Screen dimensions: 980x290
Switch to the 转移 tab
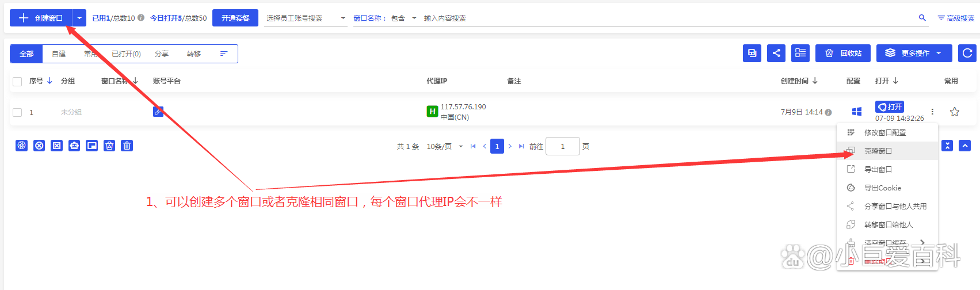194,54
